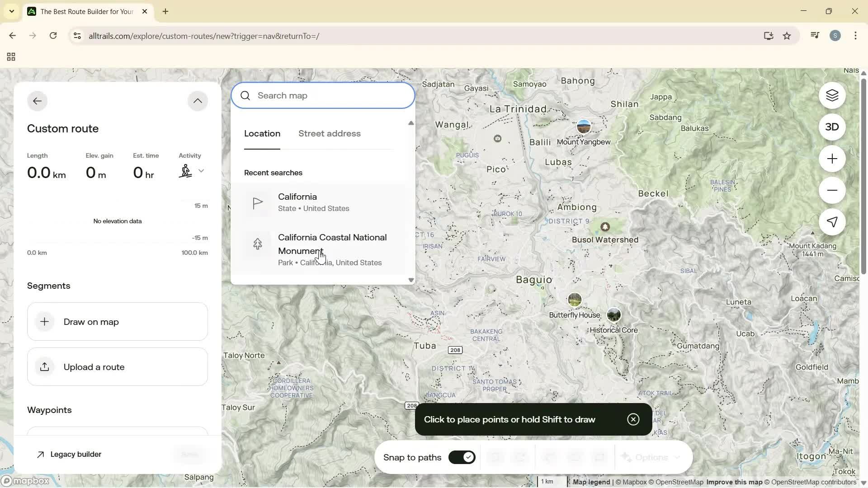This screenshot has width=868, height=488.
Task: Zoom in using the plus map control
Action: [x=832, y=159]
